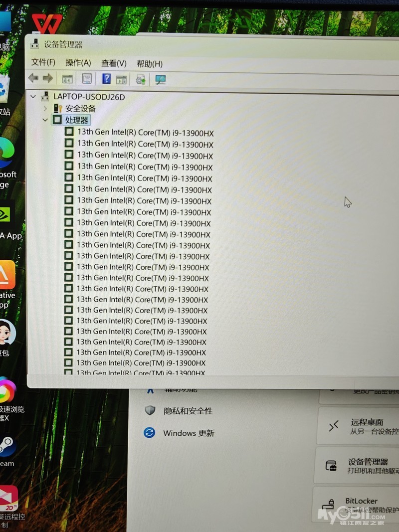Open the WPS Office desktop icon
This screenshot has height=532, width=399.
point(47,23)
